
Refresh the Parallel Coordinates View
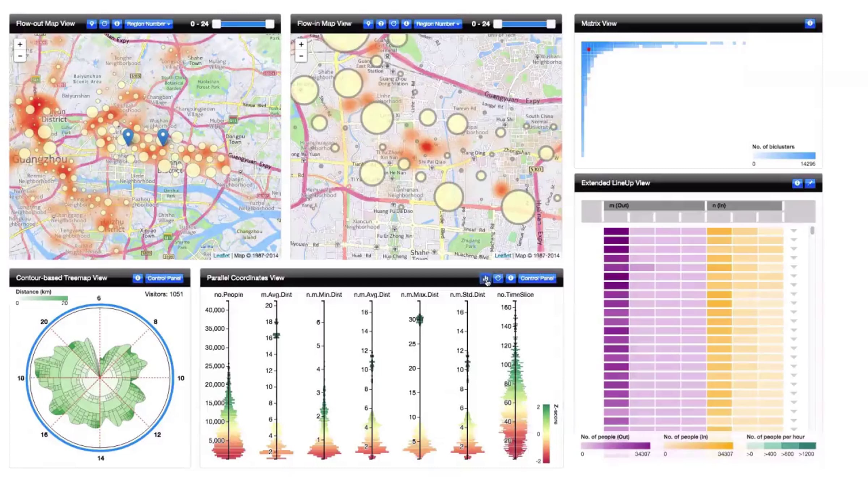click(498, 278)
